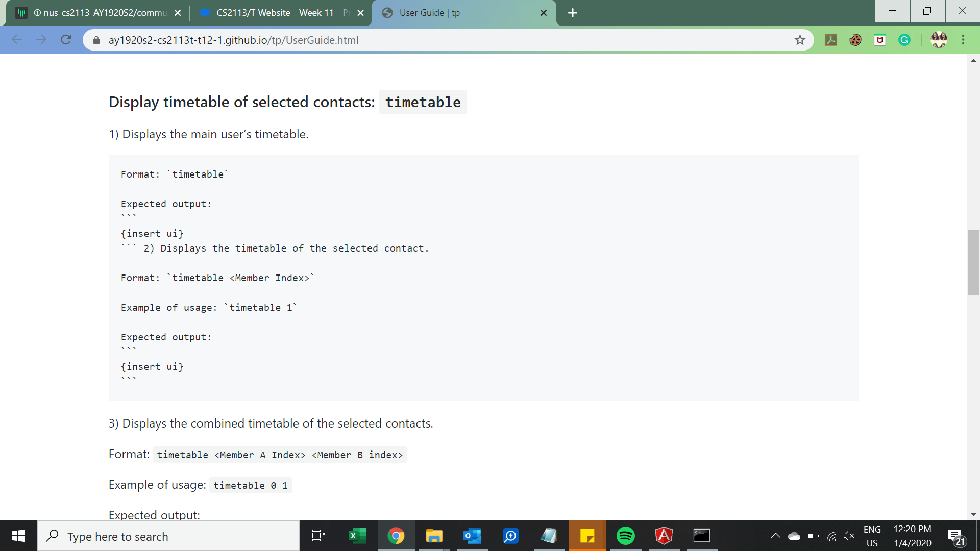Open Sticky Notes from the taskbar
The width and height of the screenshot is (980, 551).
587,536
